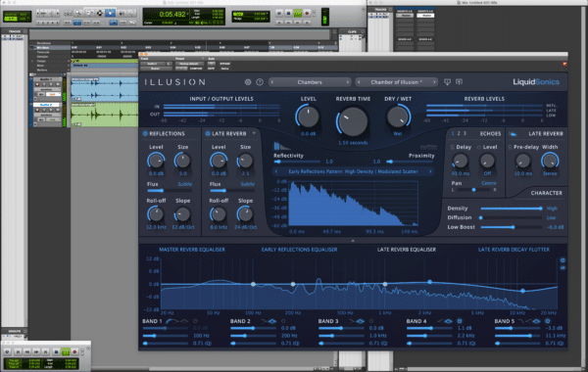
Task: Select previous Early Reflections Pattern
Action: (276, 171)
